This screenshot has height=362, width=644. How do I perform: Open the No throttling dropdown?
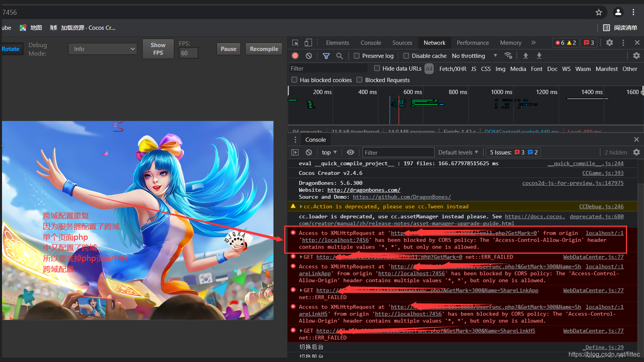pos(475,56)
